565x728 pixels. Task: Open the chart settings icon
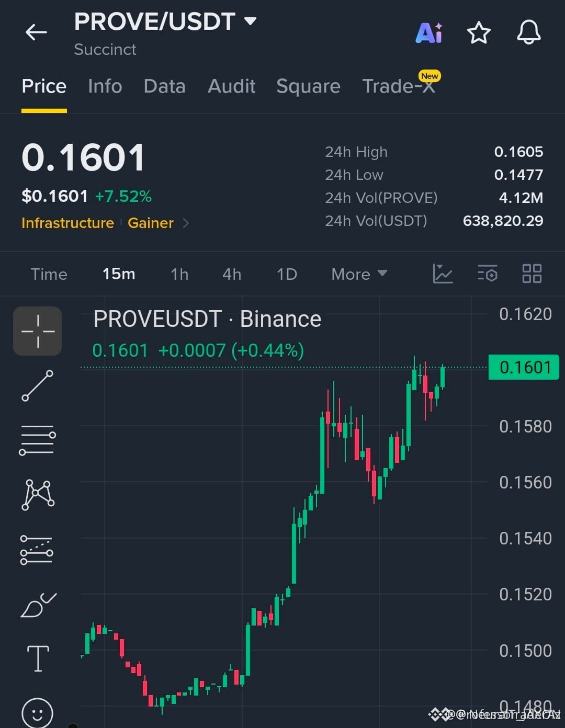487,274
